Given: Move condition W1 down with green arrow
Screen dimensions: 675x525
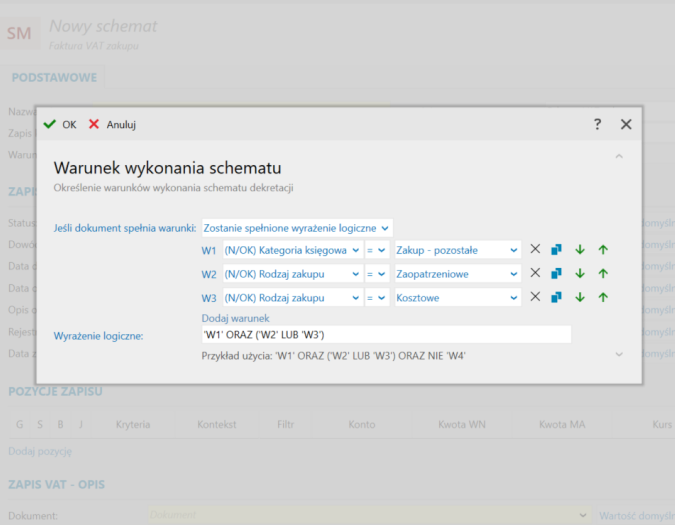Looking at the screenshot, I should (x=580, y=249).
